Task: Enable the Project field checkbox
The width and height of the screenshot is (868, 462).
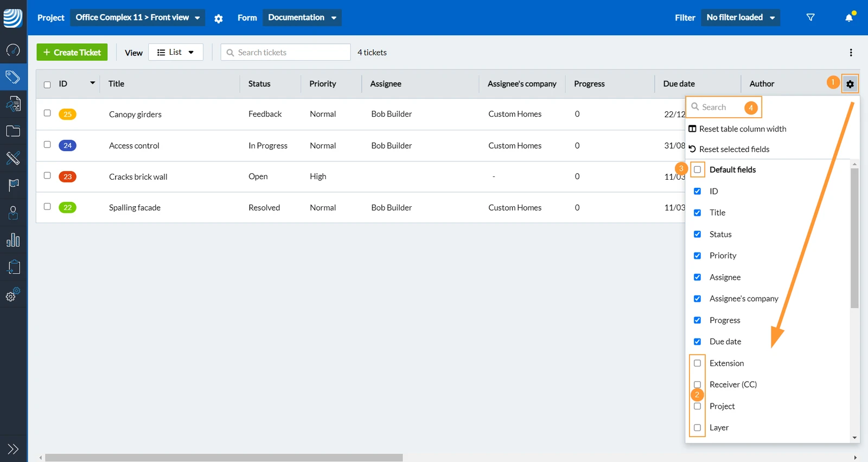Action: pyautogui.click(x=698, y=406)
